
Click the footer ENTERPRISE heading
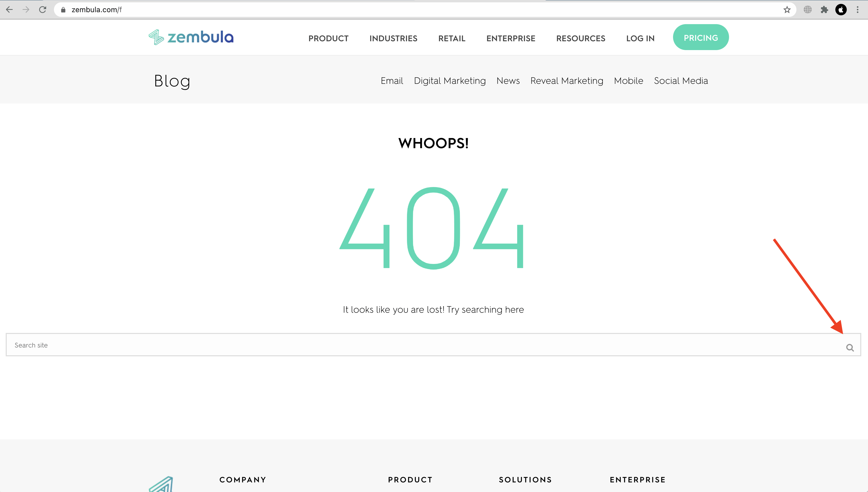(638, 480)
